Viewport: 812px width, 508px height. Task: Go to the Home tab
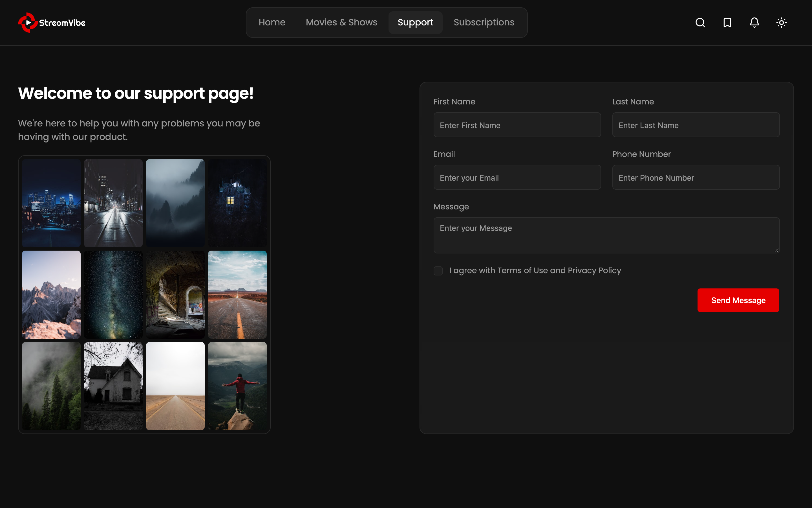[272, 23]
